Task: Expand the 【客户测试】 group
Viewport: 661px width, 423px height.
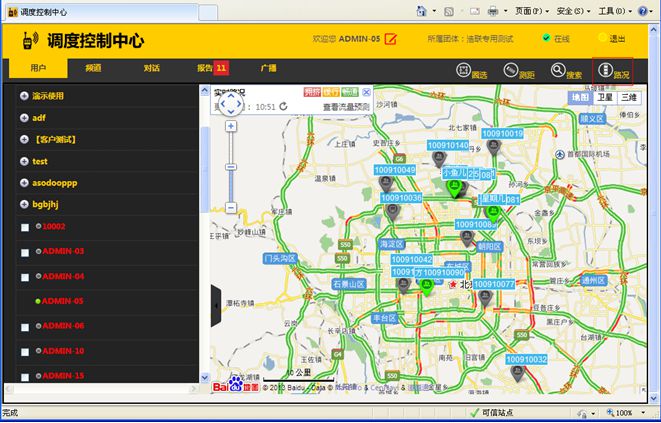Action: coord(24,139)
